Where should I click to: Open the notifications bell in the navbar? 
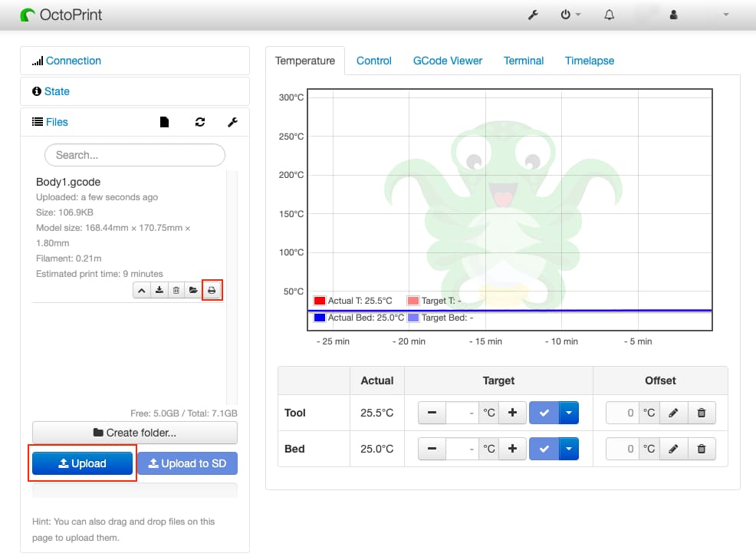pyautogui.click(x=610, y=15)
